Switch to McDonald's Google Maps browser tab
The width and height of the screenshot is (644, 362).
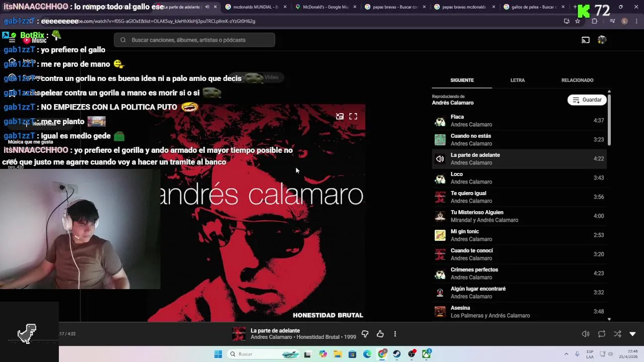click(x=325, y=7)
